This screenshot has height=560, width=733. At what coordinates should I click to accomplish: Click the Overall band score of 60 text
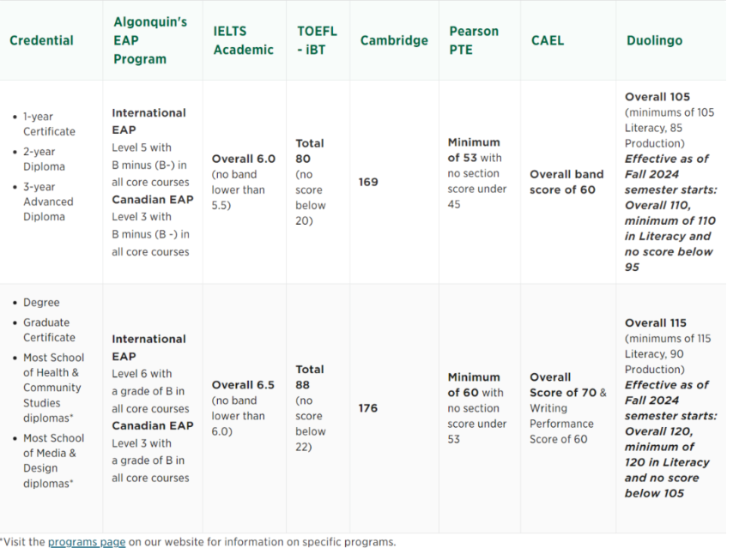tap(566, 182)
